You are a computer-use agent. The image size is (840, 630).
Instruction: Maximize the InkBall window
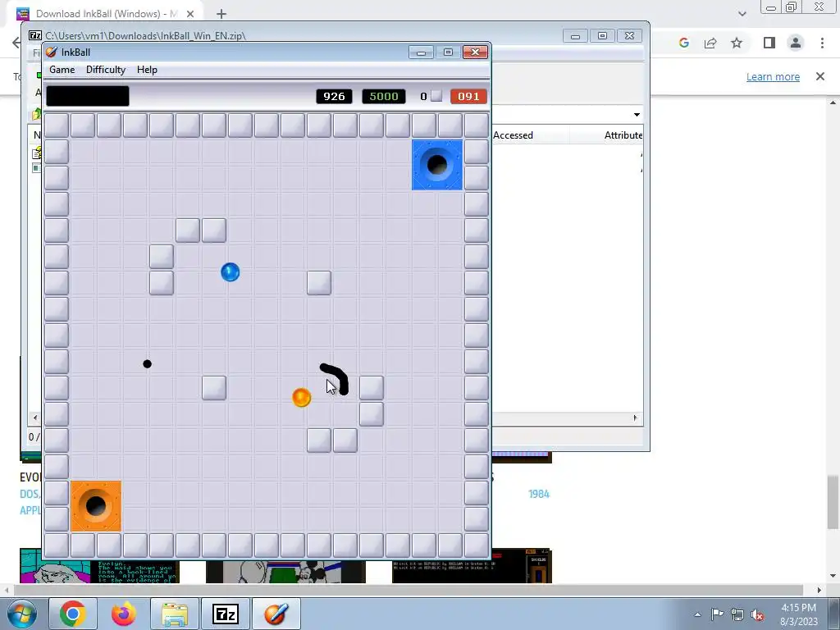pos(448,52)
